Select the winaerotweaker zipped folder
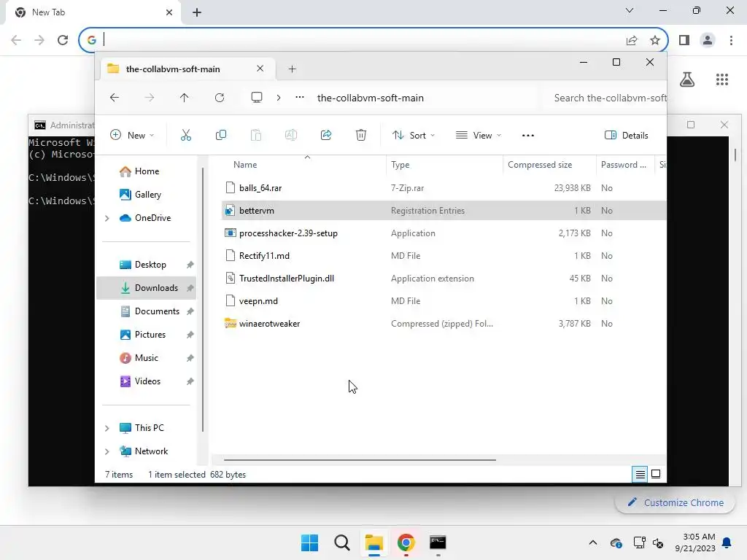747x560 pixels. pos(270,324)
